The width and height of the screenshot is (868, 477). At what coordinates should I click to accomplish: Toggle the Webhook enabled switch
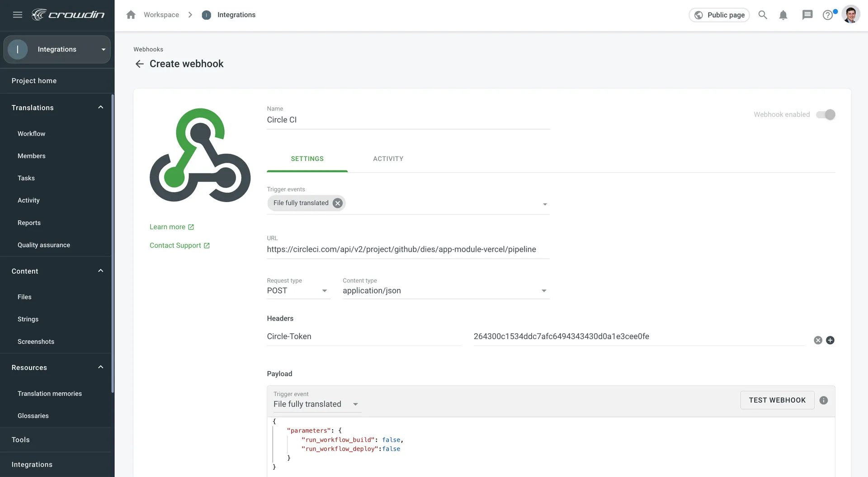point(826,114)
